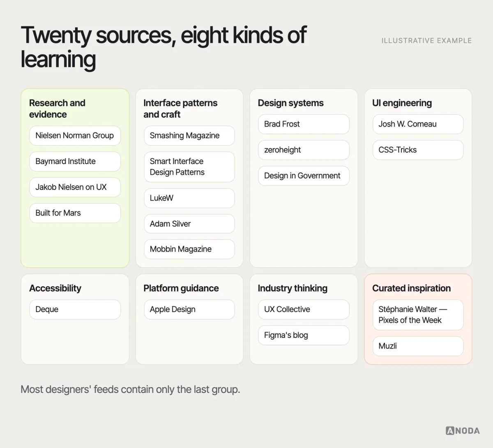Click the Design systems heading
Viewport: 493px width, 448px height.
(290, 103)
